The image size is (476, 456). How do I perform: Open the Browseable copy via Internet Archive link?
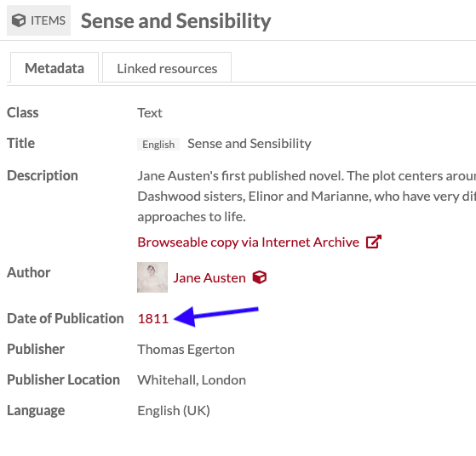tap(248, 242)
